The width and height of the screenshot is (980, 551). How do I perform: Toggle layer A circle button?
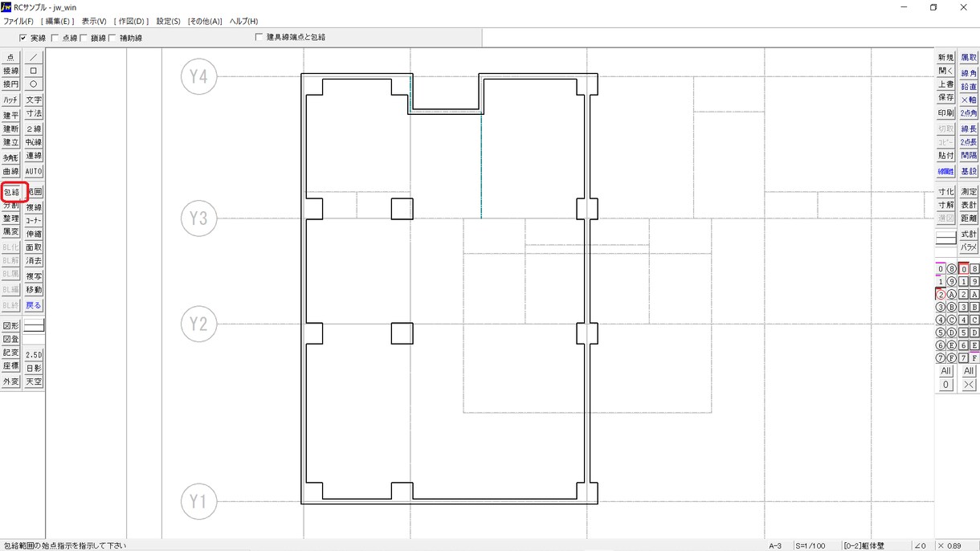point(952,295)
